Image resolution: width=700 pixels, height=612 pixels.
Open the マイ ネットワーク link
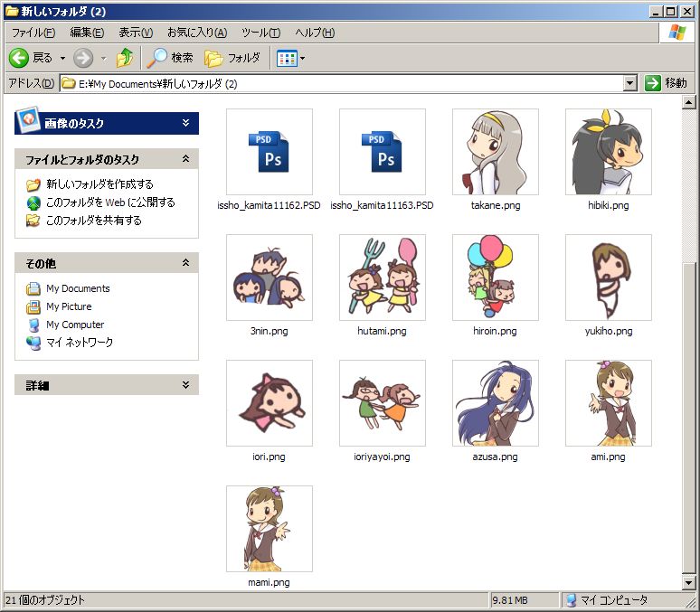[80, 343]
